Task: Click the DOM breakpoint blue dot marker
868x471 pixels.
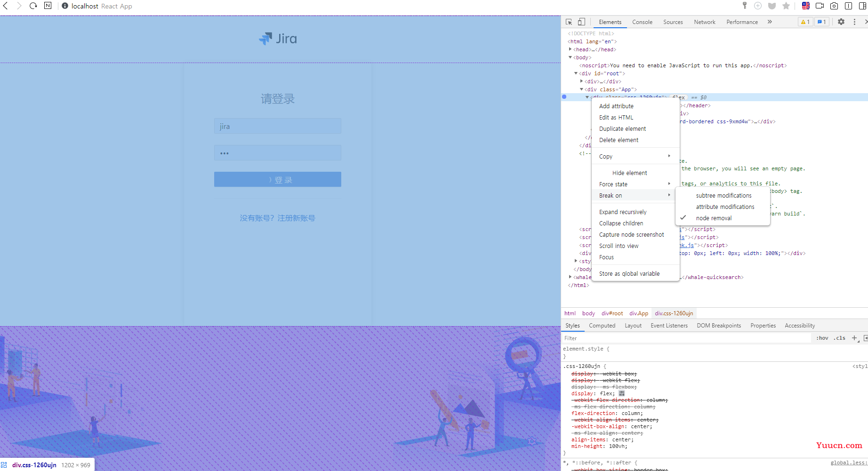Action: tap(564, 97)
